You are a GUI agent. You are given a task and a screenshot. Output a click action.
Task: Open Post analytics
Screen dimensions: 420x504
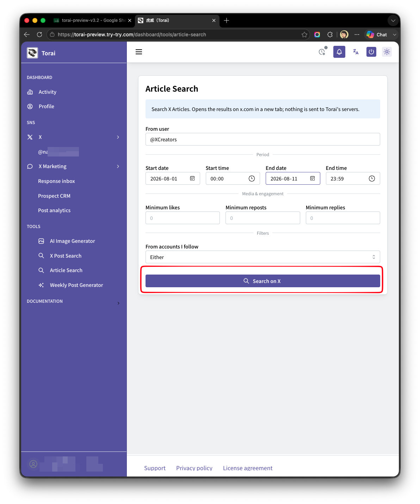(x=54, y=210)
